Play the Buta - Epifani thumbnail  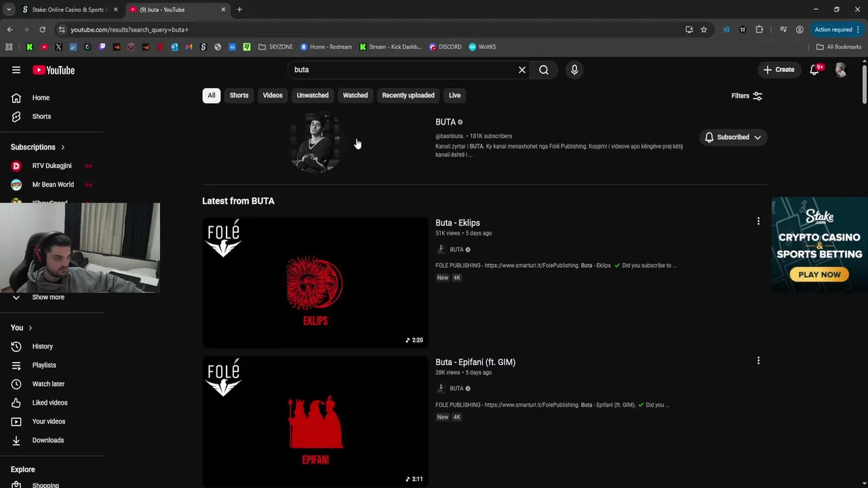pos(315,422)
